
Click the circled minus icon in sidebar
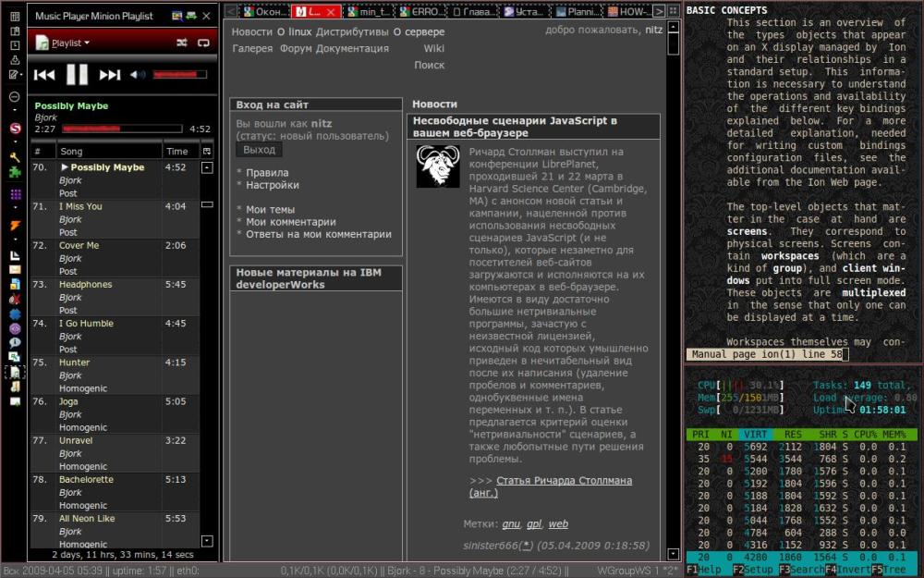tap(15, 96)
